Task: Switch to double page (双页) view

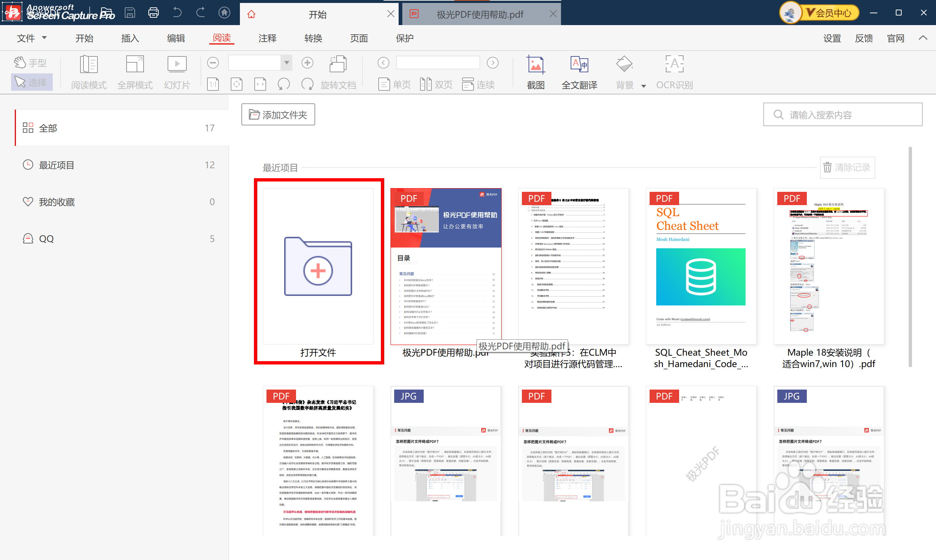Action: coord(436,84)
